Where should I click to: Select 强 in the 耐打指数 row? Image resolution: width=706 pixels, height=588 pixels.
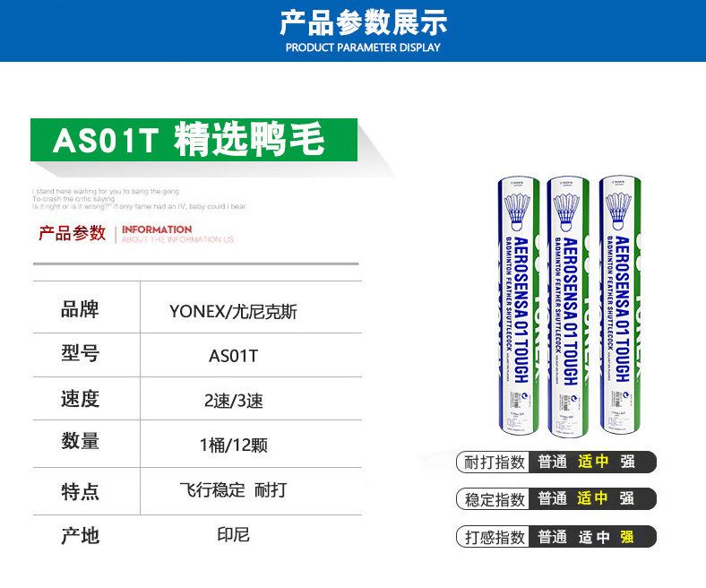click(x=627, y=462)
